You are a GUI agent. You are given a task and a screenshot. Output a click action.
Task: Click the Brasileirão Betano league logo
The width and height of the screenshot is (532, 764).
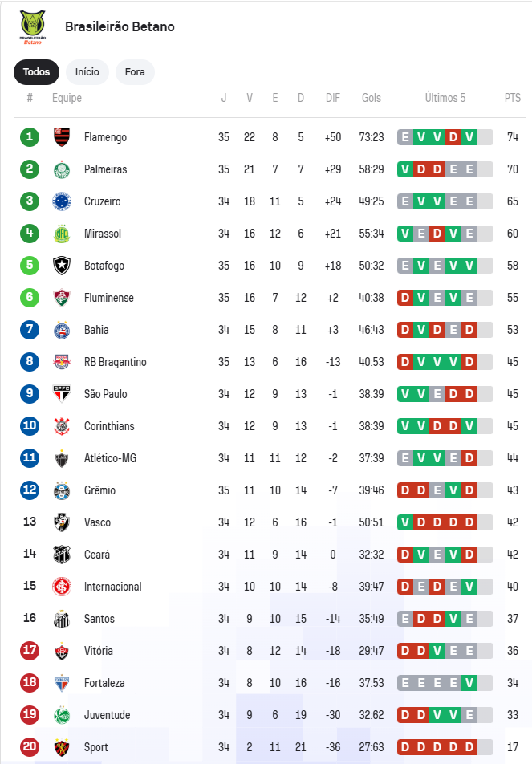[33, 27]
